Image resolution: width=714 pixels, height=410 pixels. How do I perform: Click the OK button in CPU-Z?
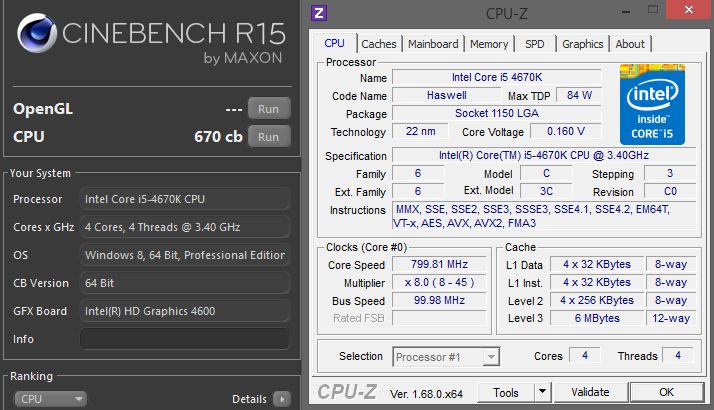tap(667, 392)
